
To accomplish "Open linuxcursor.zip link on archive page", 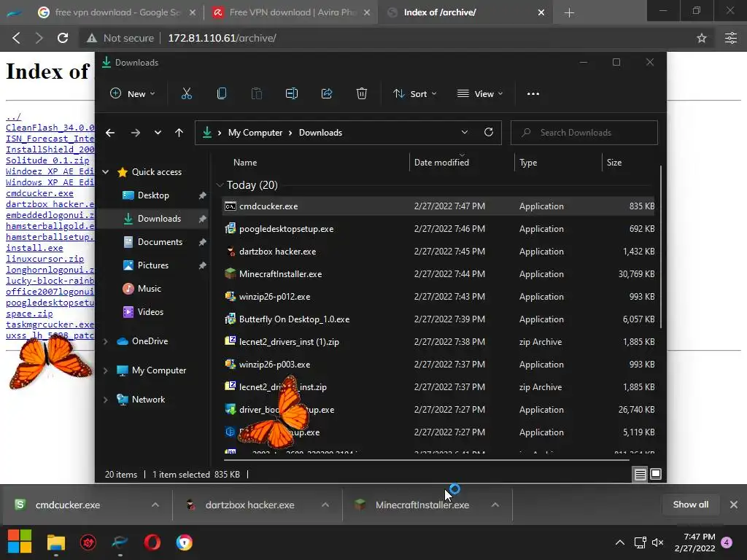I will tap(44, 259).
